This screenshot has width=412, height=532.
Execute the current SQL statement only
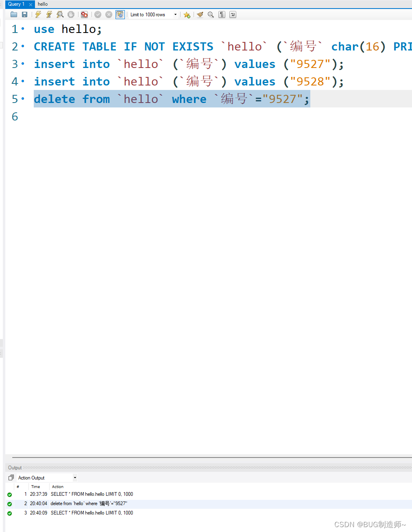click(49, 14)
